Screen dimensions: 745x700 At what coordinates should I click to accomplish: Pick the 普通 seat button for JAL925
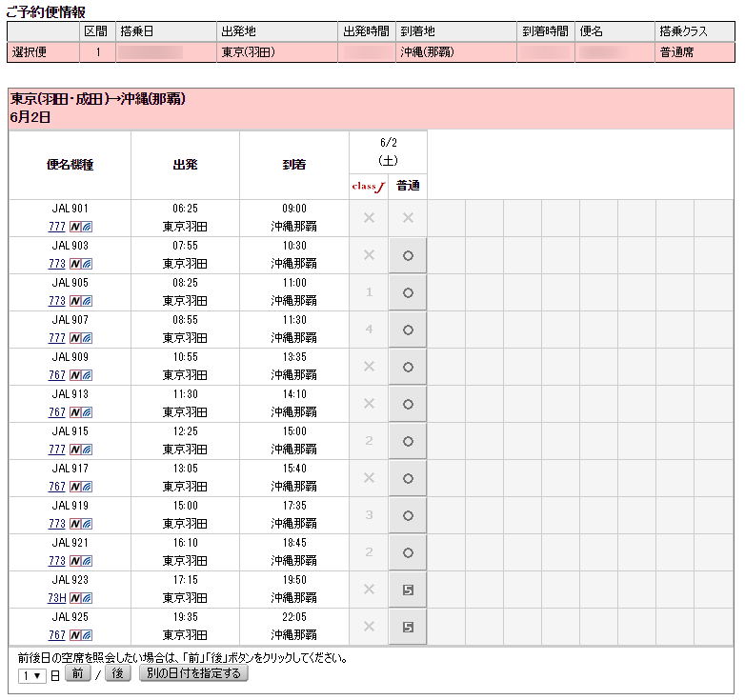point(408,628)
